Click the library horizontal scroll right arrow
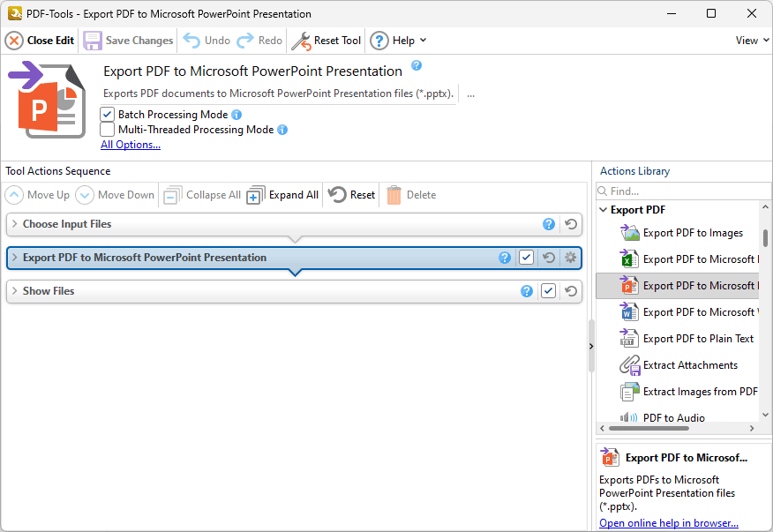Image resolution: width=773 pixels, height=532 pixels. [x=752, y=429]
